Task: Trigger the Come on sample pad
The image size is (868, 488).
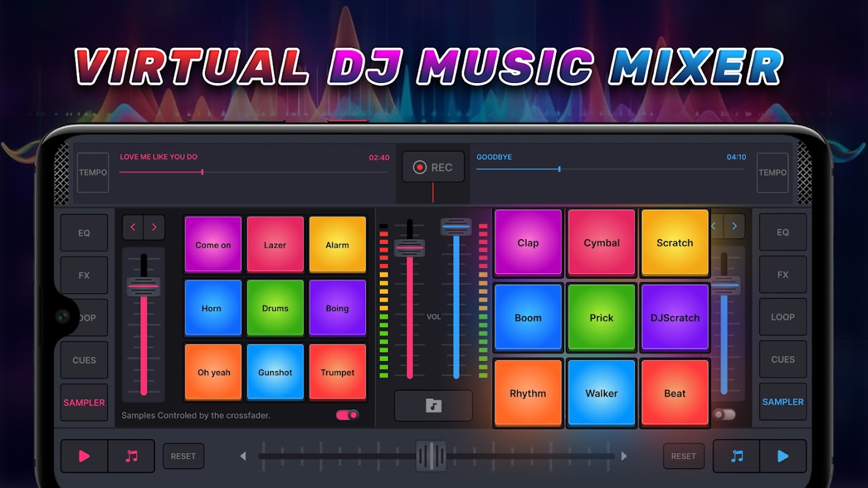Action: click(213, 245)
